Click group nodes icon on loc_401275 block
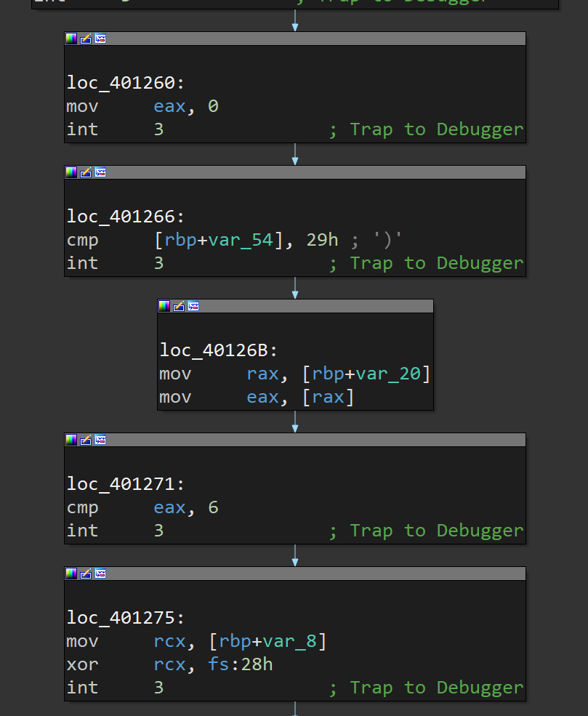The image size is (588, 716). pos(100,574)
